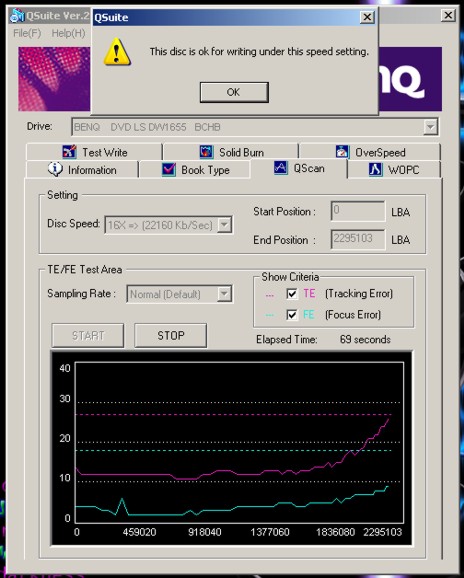Click the Book Type checkmark icon
This screenshot has height=578, width=464.
169,170
